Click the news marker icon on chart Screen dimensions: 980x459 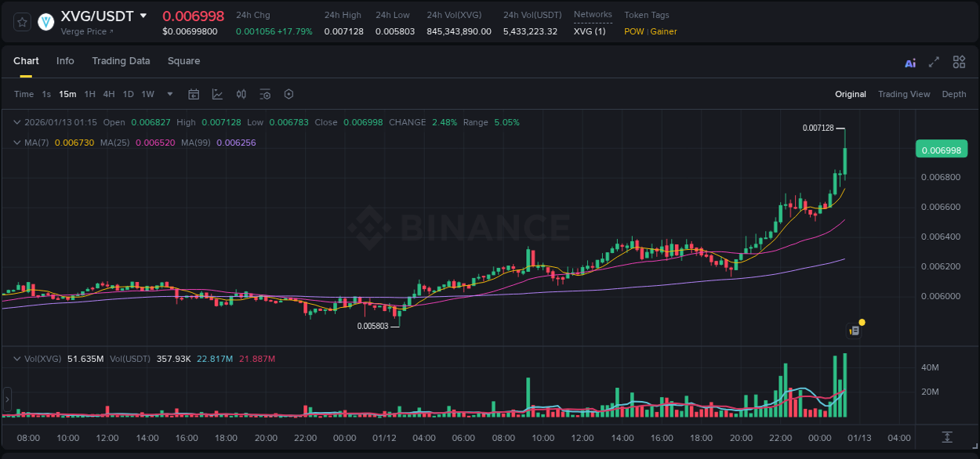tap(855, 331)
